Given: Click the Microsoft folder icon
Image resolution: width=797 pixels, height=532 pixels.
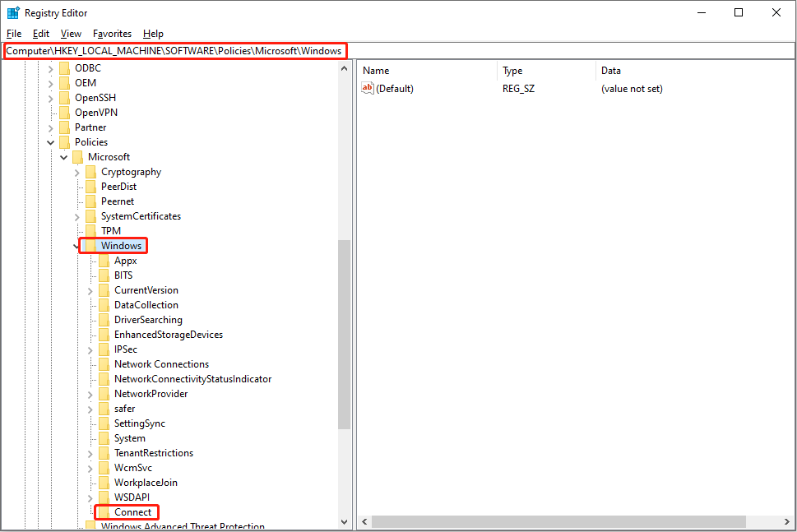Looking at the screenshot, I should [x=78, y=156].
